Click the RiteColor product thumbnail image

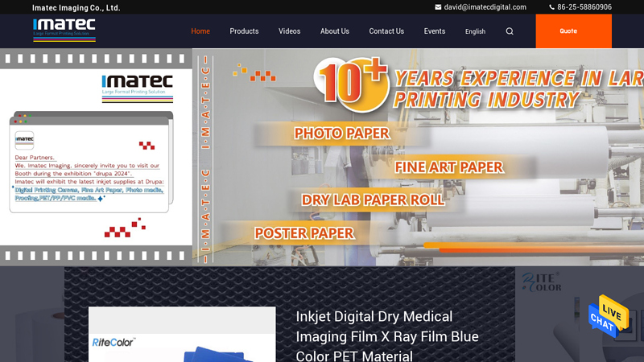pyautogui.click(x=182, y=334)
